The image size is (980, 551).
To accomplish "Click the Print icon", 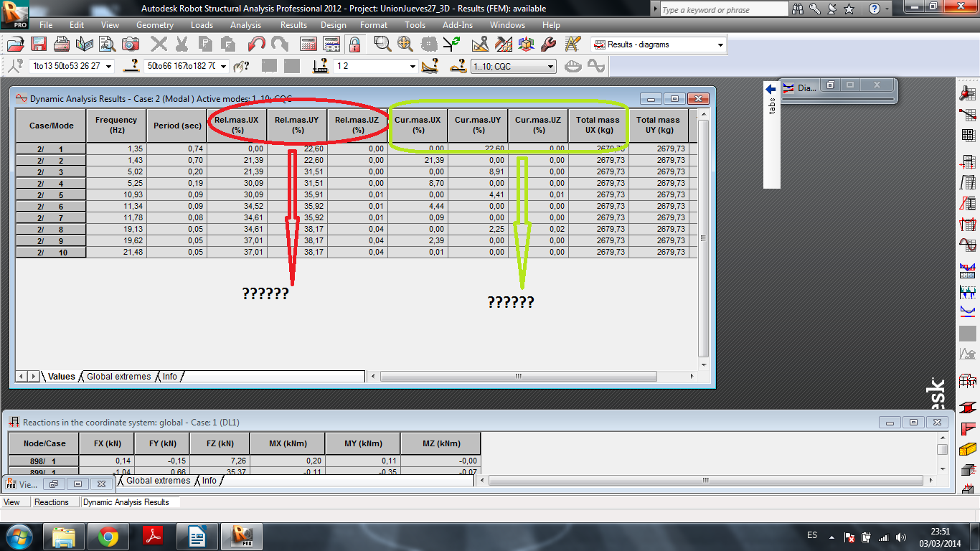I will [x=62, y=44].
